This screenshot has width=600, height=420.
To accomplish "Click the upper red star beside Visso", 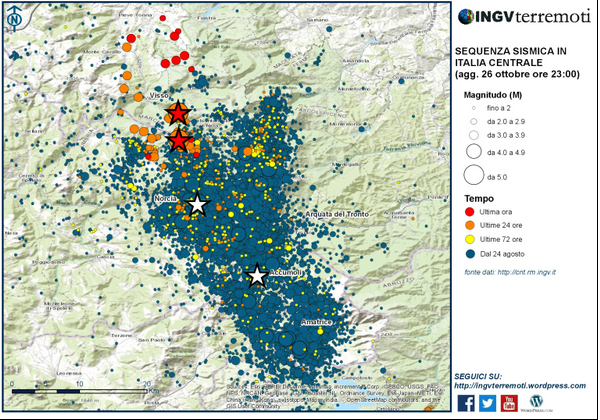I will click(177, 113).
